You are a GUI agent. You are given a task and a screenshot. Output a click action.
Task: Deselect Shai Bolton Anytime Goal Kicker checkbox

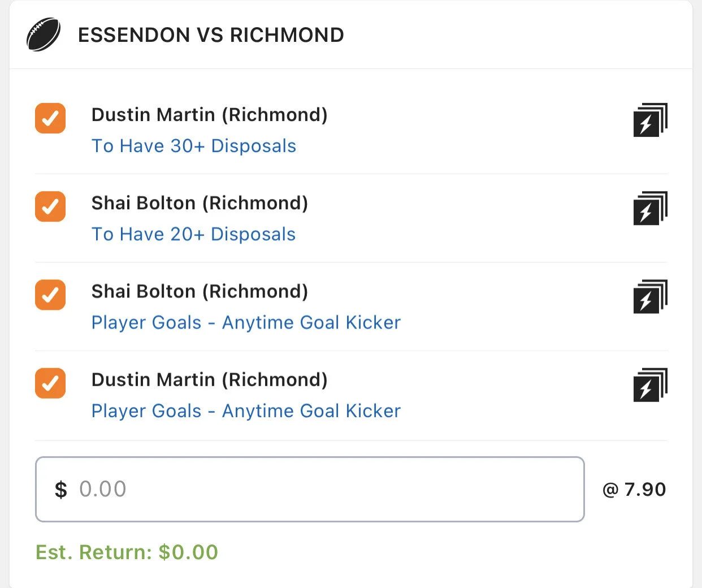tap(50, 295)
